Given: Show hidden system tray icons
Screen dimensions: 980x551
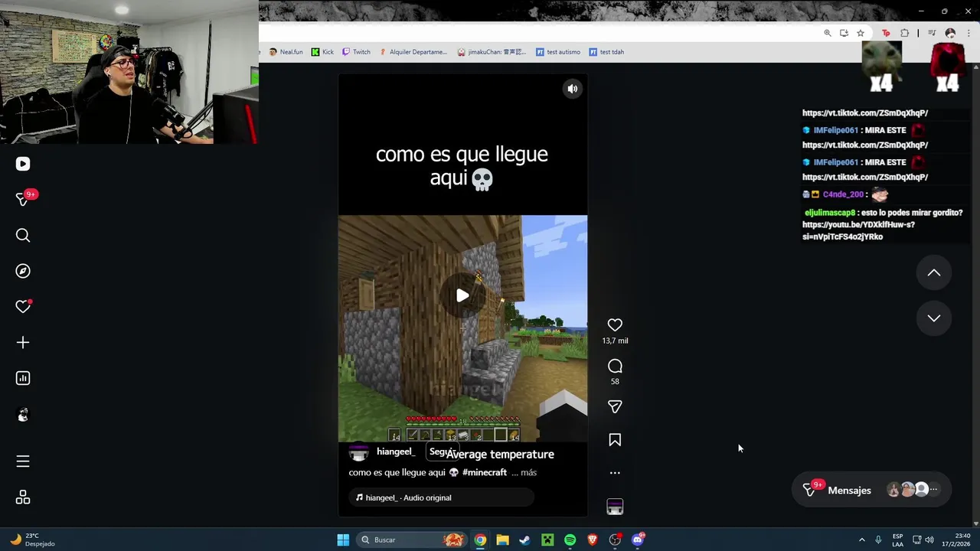Looking at the screenshot, I should (861, 540).
